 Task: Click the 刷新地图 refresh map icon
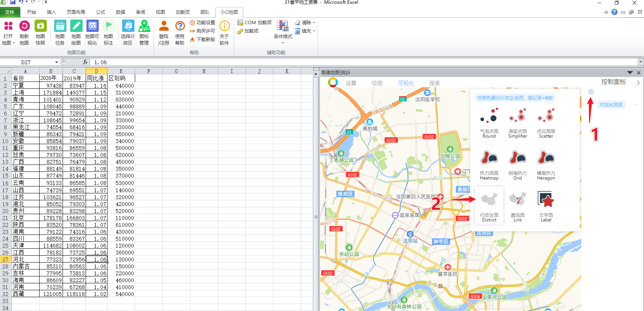[x=24, y=33]
